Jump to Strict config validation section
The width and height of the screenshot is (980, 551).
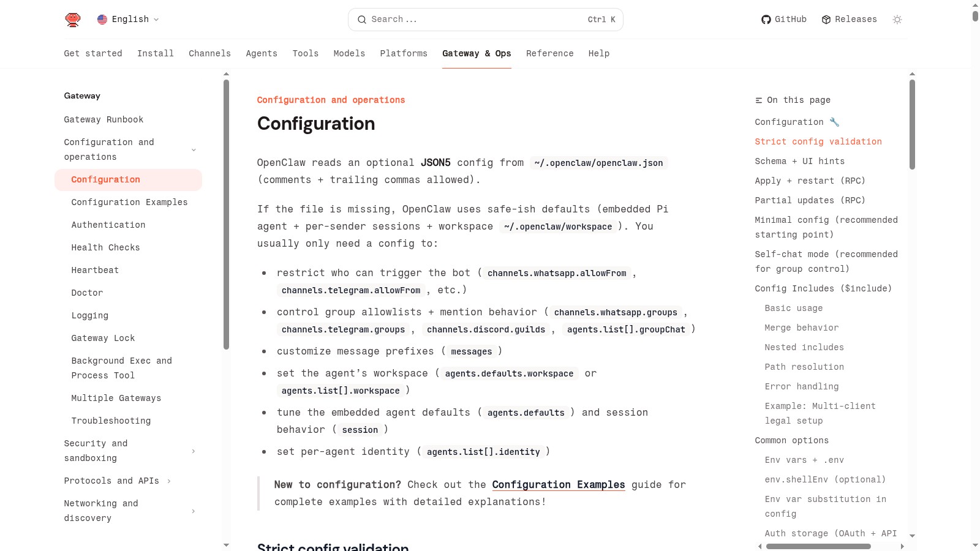click(x=818, y=141)
